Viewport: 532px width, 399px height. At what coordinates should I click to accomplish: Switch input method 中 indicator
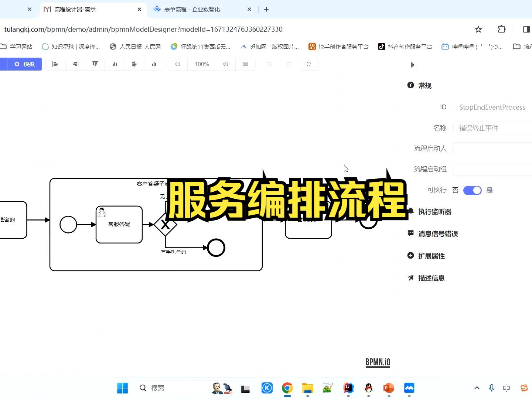[x=507, y=388]
